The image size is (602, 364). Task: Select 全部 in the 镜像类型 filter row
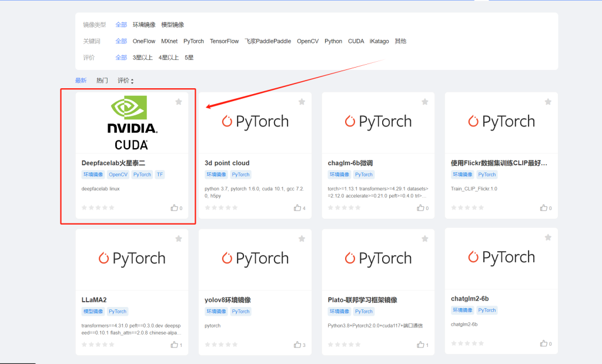[121, 25]
